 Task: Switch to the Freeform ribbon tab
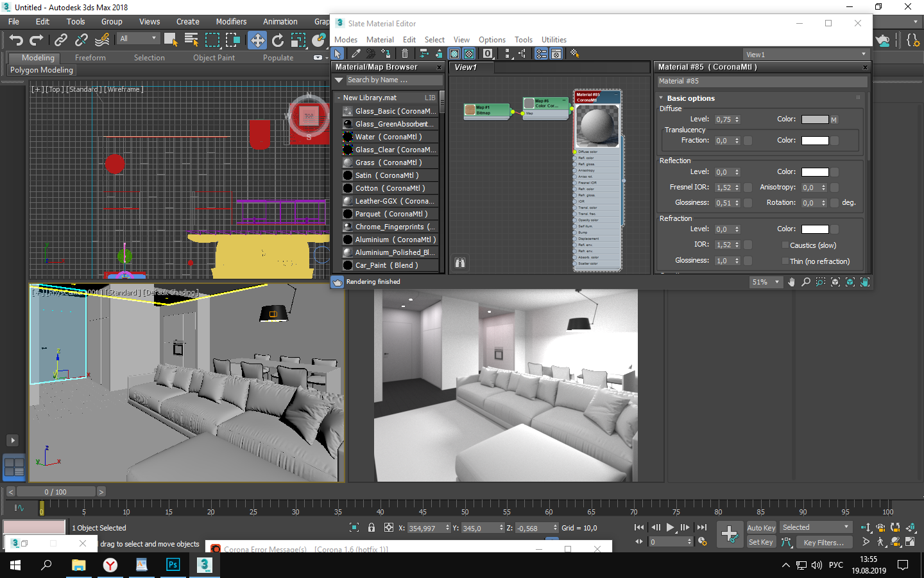click(x=90, y=58)
